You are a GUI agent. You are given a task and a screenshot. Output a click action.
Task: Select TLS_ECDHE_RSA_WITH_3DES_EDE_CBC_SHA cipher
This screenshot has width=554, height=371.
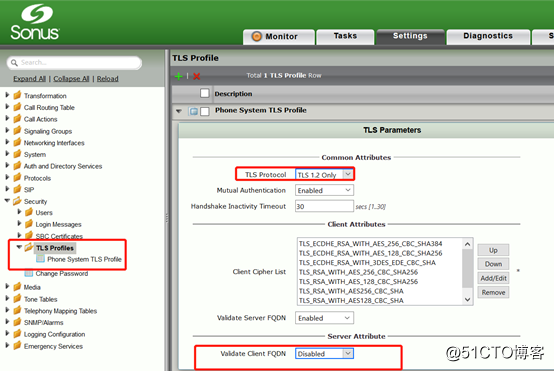[367, 263]
